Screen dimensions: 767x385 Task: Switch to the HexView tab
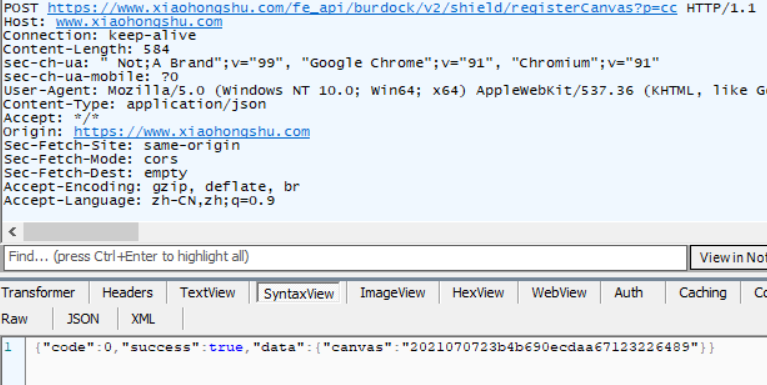(478, 293)
